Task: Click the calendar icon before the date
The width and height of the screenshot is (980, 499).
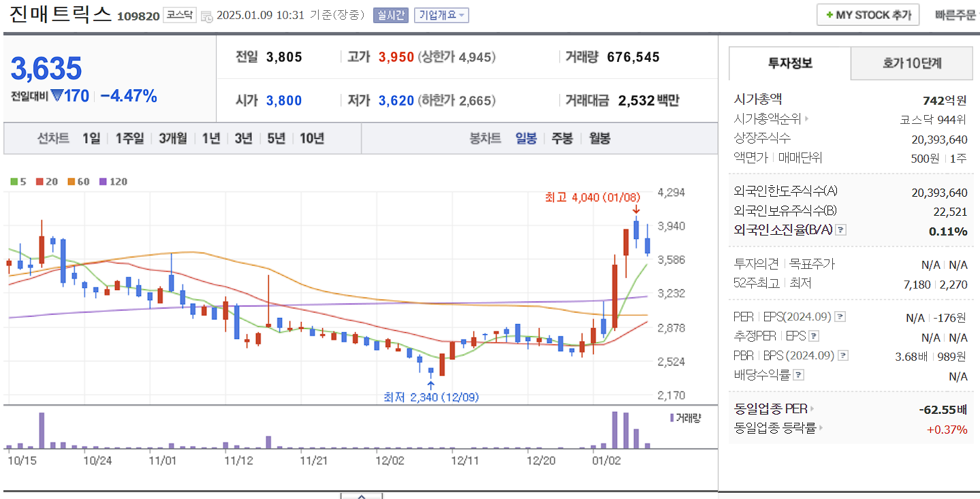Action: tap(207, 16)
